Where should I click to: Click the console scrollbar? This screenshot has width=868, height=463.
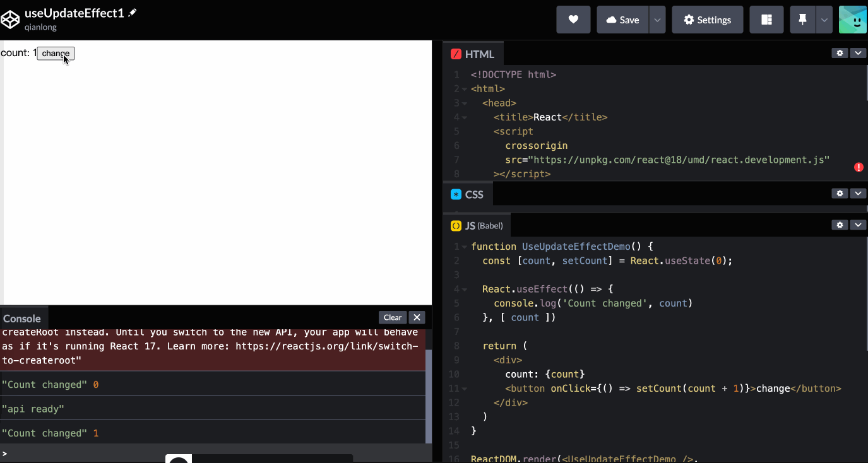click(429, 397)
